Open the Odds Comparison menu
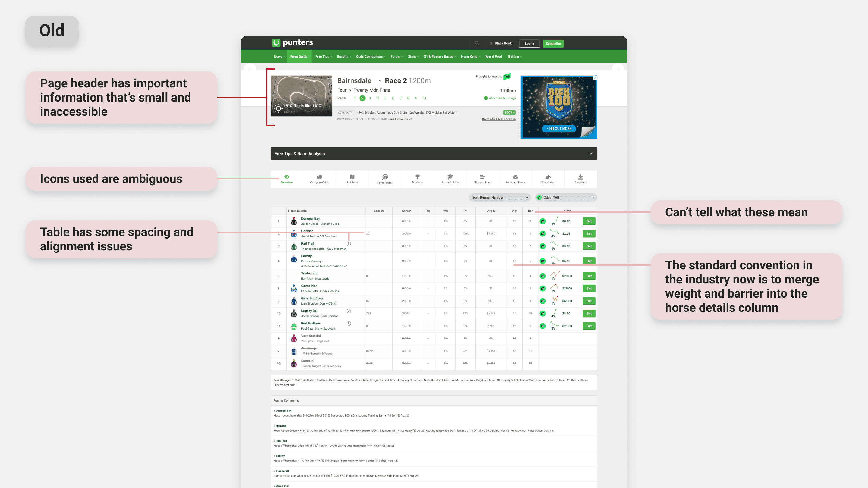The image size is (868, 488). coord(370,57)
